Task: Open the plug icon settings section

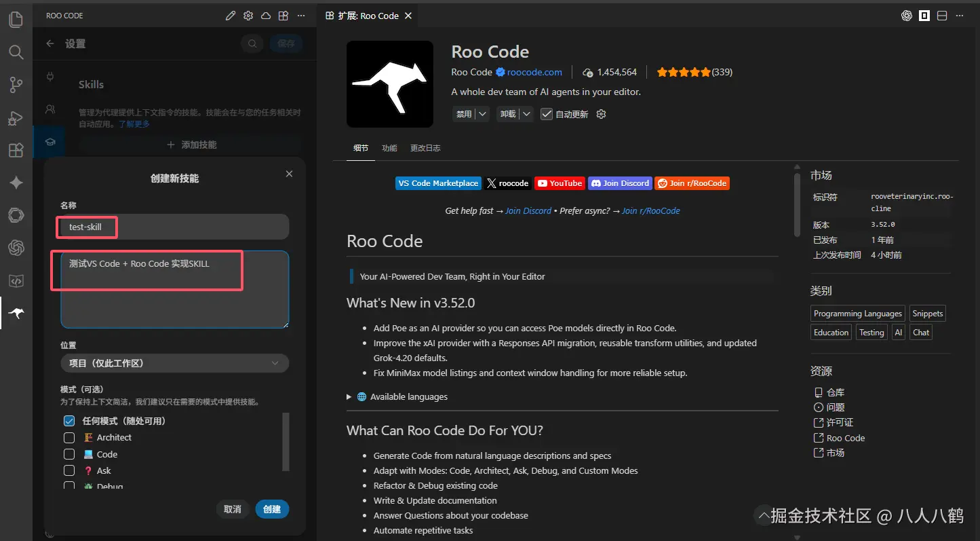Action: point(50,77)
